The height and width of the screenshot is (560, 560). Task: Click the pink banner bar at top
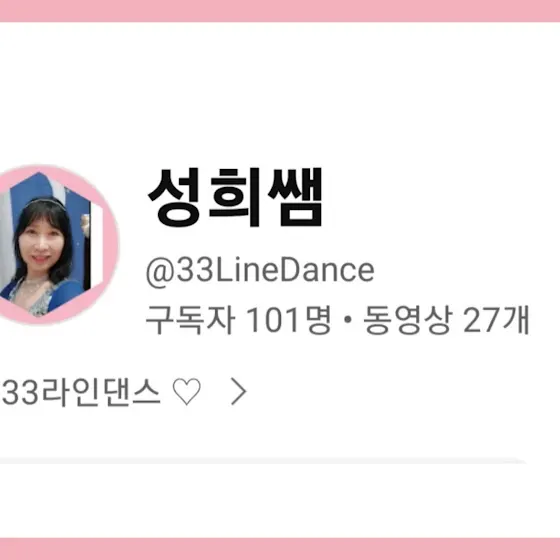(280, 11)
